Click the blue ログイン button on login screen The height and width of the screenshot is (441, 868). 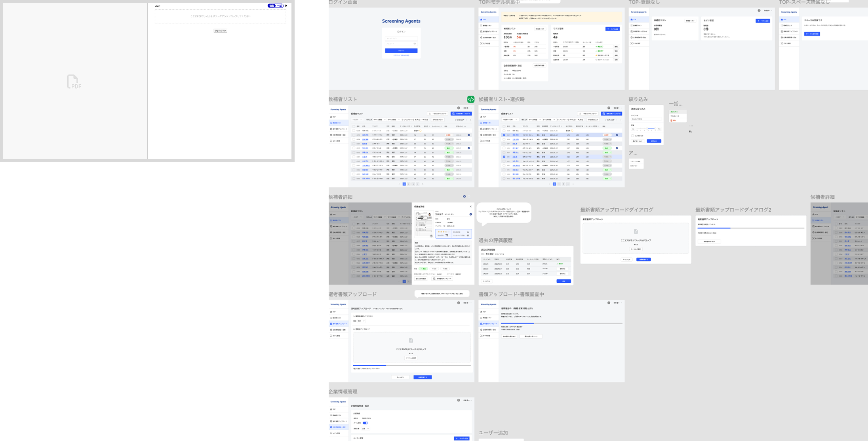pyautogui.click(x=401, y=51)
